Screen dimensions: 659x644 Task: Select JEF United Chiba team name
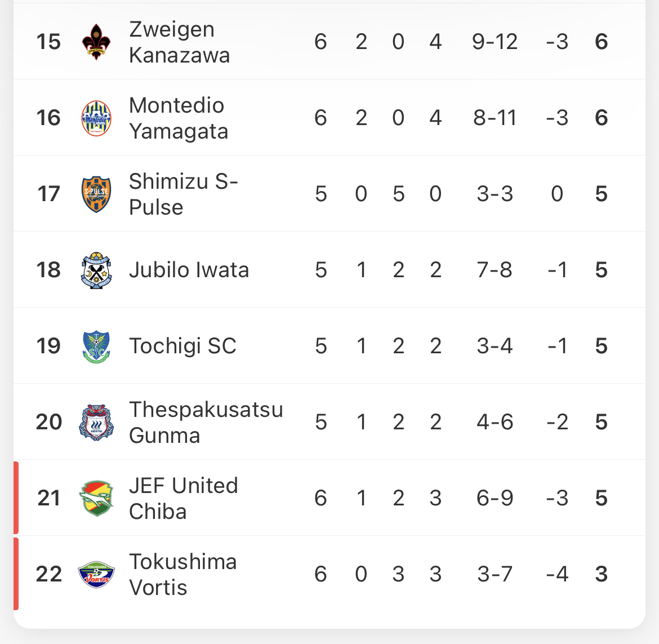[x=183, y=498]
